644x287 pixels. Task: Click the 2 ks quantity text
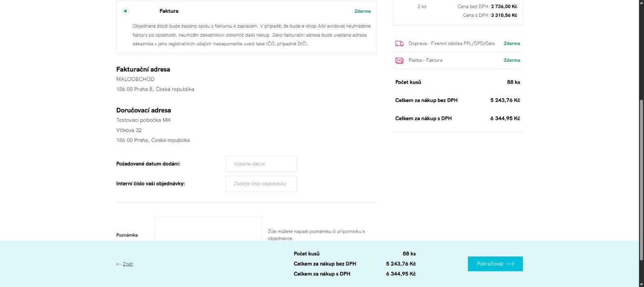[x=422, y=7]
